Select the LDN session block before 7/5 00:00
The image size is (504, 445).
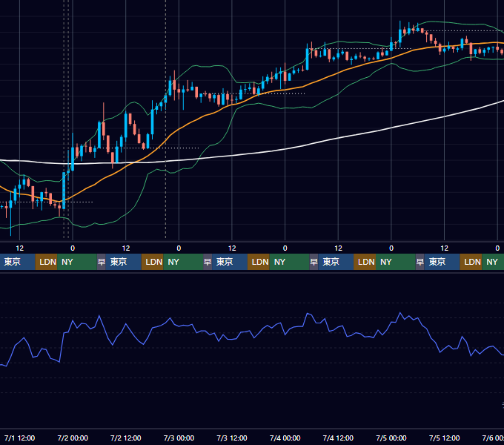[x=365, y=262]
